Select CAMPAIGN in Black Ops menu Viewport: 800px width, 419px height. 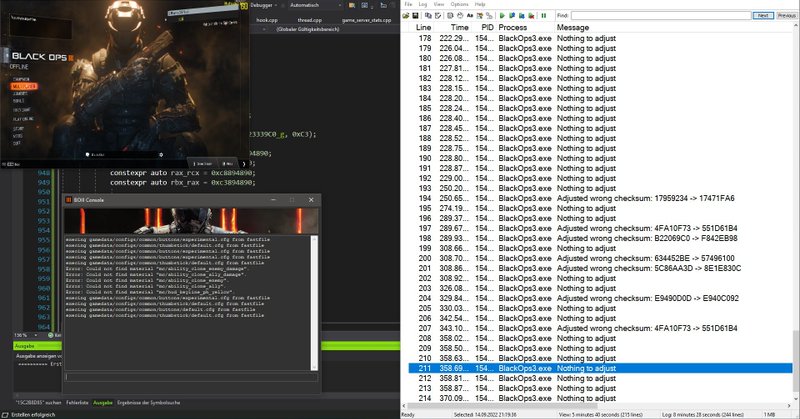21,80
